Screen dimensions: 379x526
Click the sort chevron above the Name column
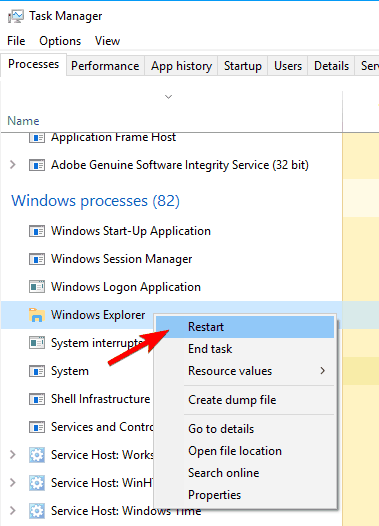168,97
